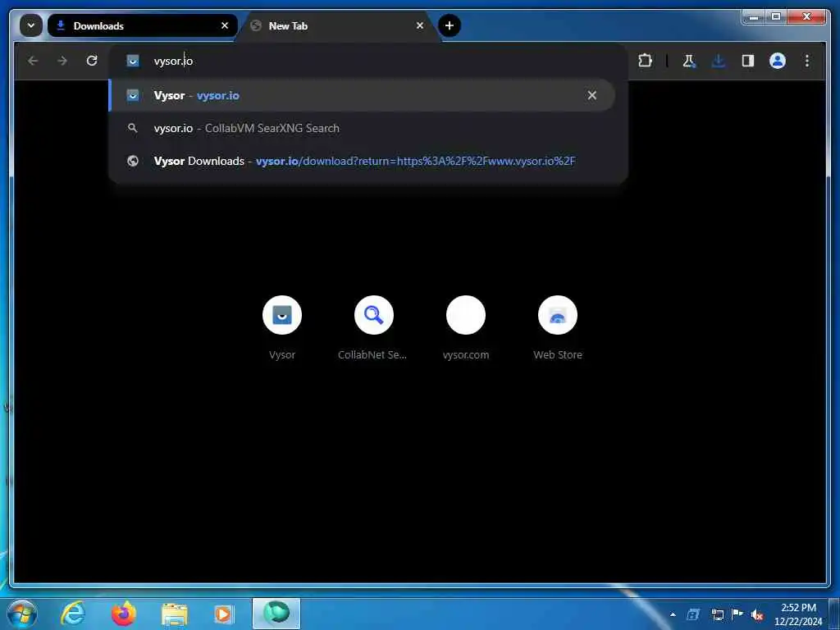
Task: Open the profile avatar menu
Action: 778,61
